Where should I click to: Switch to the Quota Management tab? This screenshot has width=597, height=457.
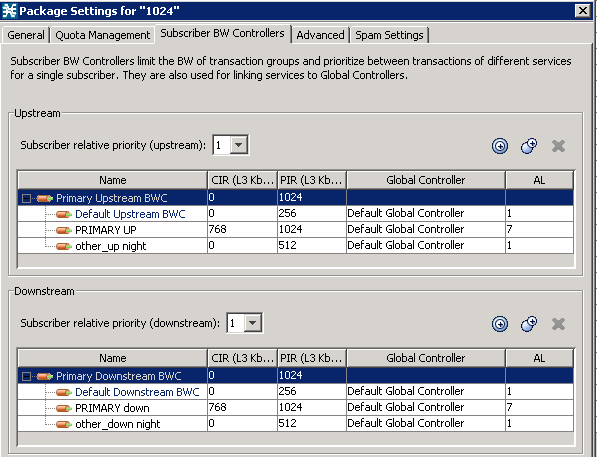click(102, 35)
